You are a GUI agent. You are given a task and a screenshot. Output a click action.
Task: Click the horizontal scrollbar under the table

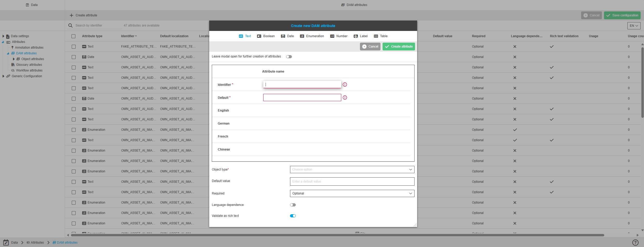click(x=337, y=235)
